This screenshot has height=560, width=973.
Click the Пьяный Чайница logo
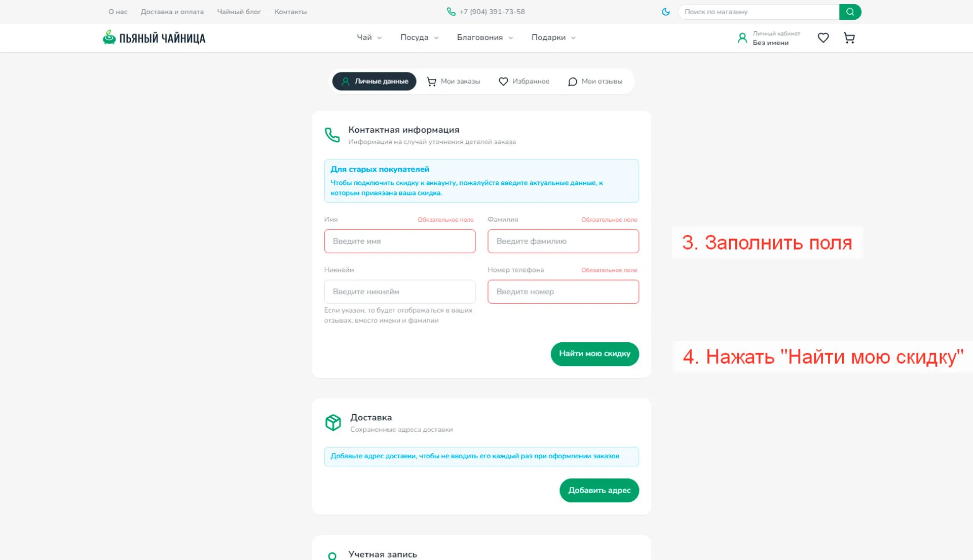[x=154, y=37]
